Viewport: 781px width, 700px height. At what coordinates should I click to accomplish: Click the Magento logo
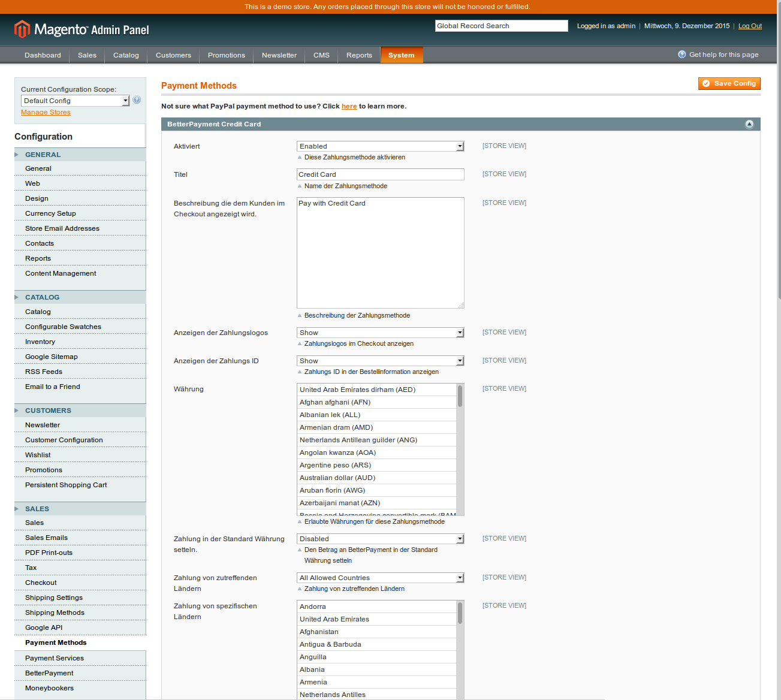point(82,29)
